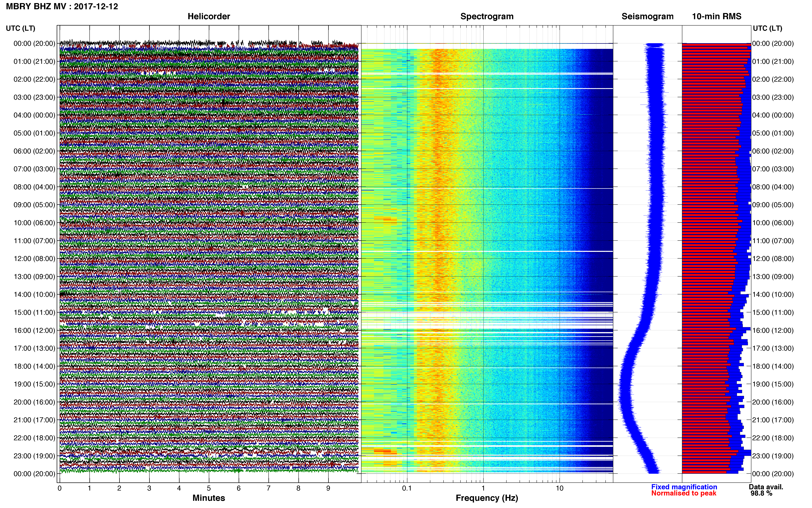The image size is (812, 508).
Task: Click the left '21:00 (17:00)' time label
Action: (34, 420)
